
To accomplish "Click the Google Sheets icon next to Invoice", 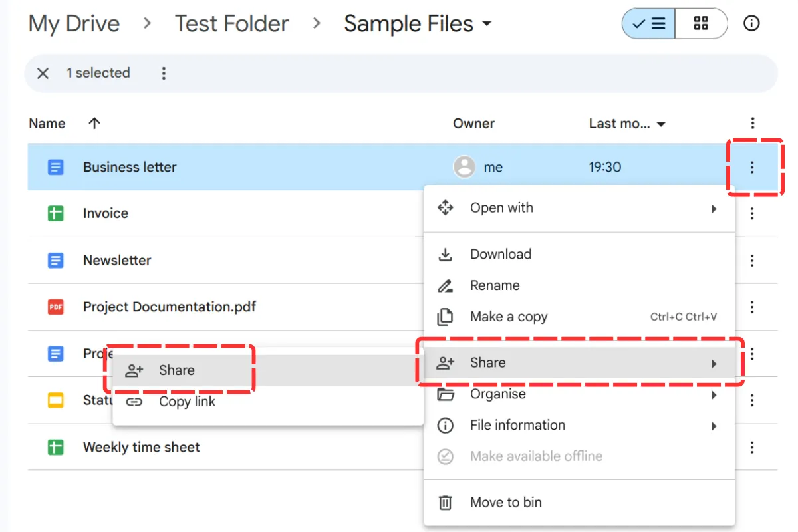I will pos(56,213).
